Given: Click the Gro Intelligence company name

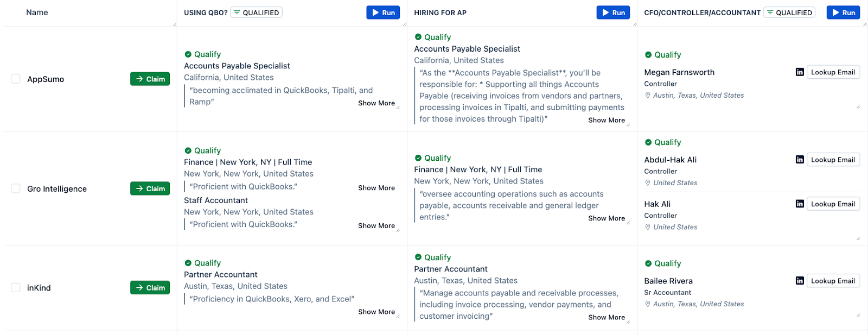Looking at the screenshot, I should 57,189.
